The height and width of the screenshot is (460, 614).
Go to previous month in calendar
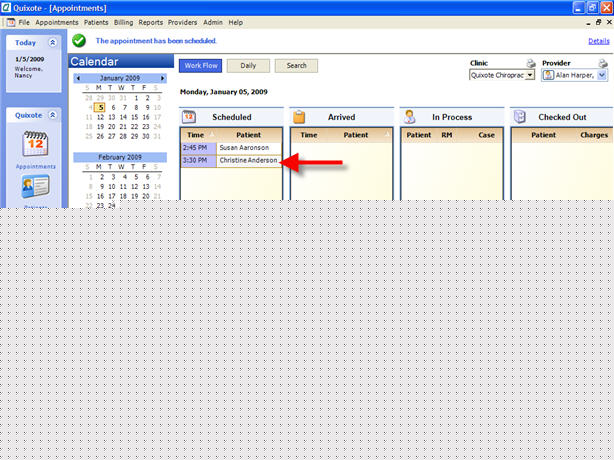click(x=78, y=78)
